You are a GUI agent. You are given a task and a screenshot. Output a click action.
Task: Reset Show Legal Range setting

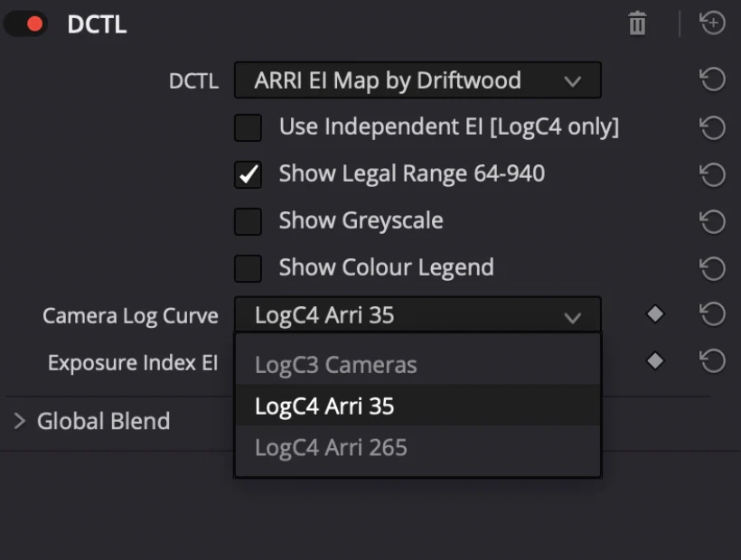tap(712, 174)
